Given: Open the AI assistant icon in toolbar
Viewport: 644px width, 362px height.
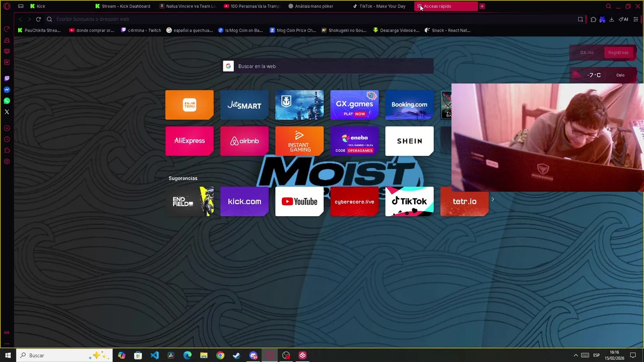Looking at the screenshot, I should 623,19.
